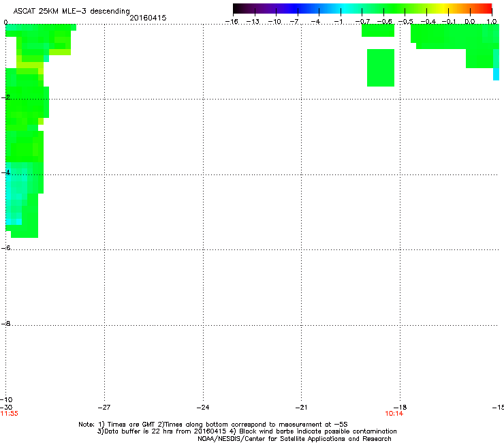Viewport: 504px width, 443px height.
Task: Click the -10 latitude axis label
Action: [x=6, y=399]
